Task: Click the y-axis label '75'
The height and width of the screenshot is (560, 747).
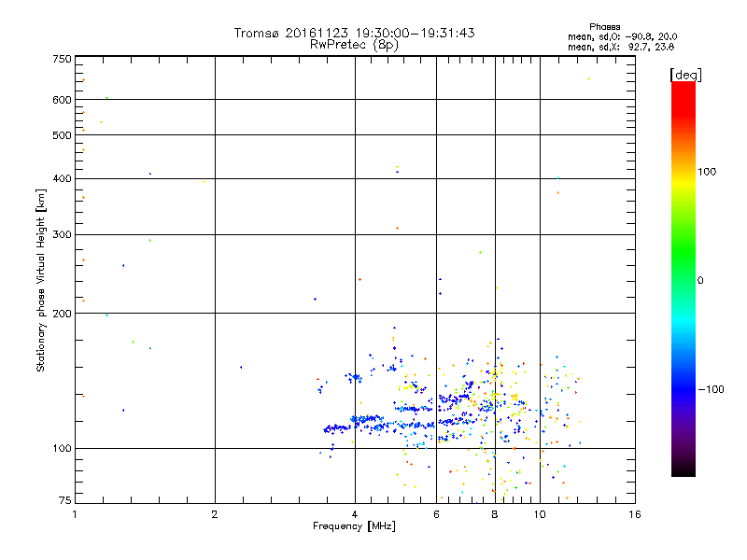Action: [x=65, y=500]
